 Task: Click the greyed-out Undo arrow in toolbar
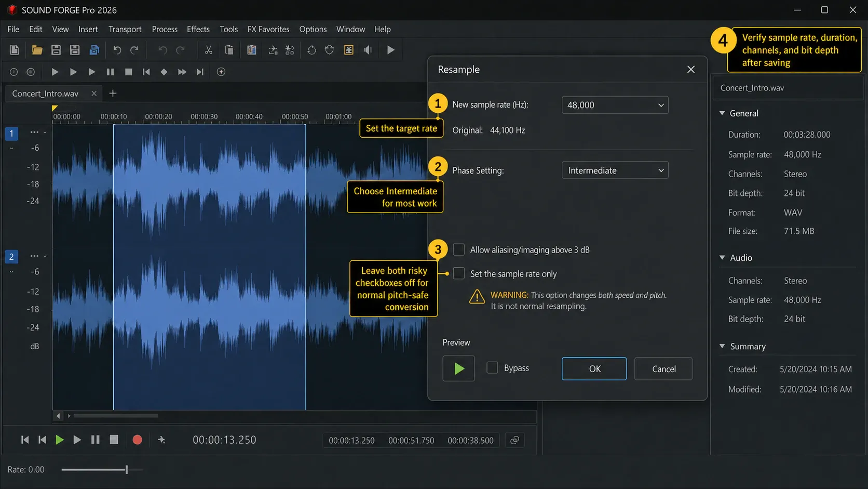(163, 50)
